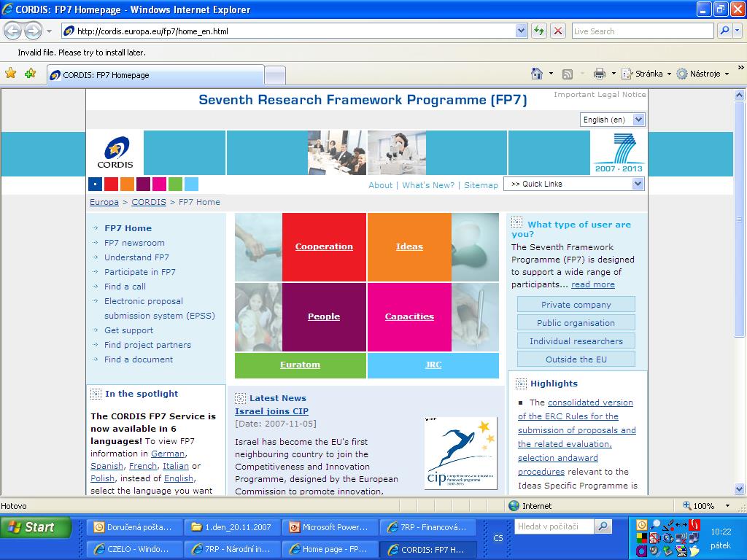This screenshot has width=747, height=560.
Task: Select the CORDIS: FP7 Homepage tab
Action: pos(155,75)
